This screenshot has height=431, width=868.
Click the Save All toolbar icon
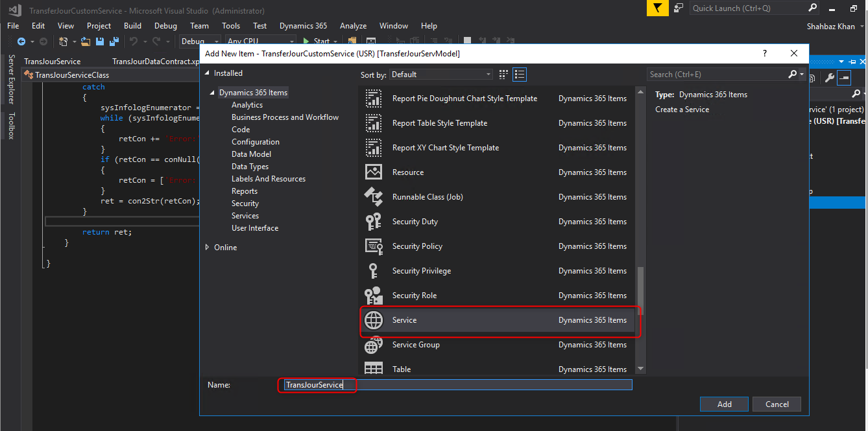click(114, 41)
